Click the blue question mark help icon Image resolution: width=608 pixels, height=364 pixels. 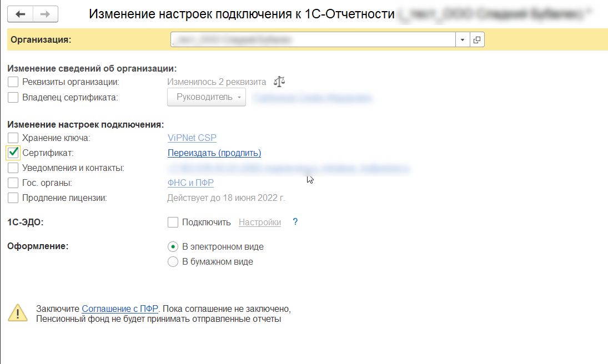295,222
